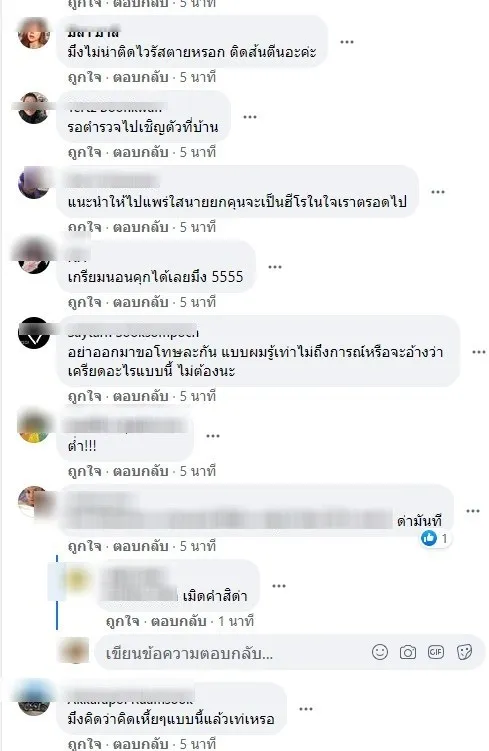Open options for มึงคิดว่าคิดเหี้ยๆ comment
Screen dimensions: 489x751
pos(306,709)
